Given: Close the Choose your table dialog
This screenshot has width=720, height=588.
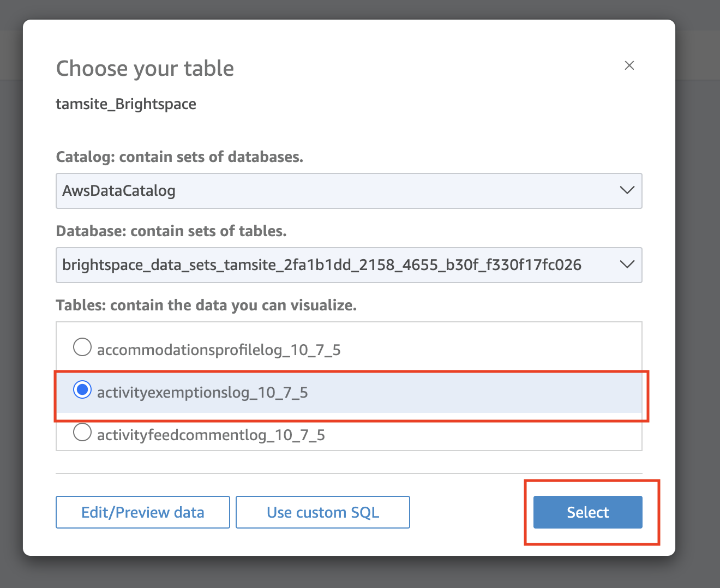Looking at the screenshot, I should tap(629, 65).
